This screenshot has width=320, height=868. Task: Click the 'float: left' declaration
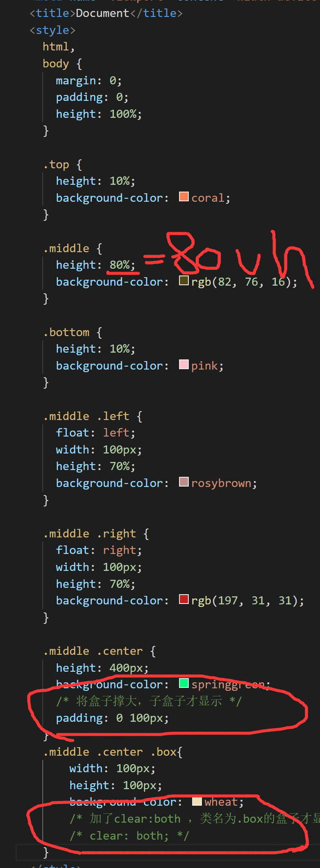pyautogui.click(x=95, y=433)
